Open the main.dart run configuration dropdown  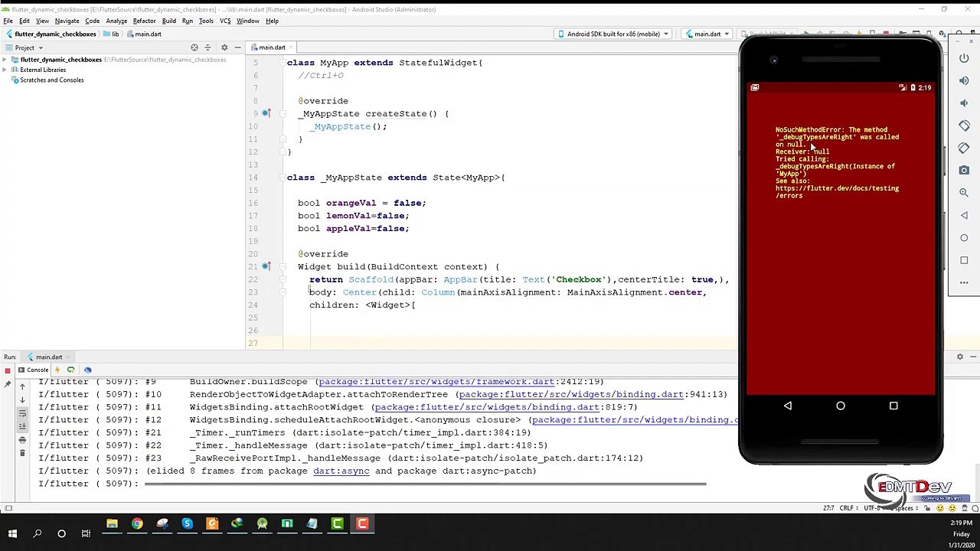(708, 34)
